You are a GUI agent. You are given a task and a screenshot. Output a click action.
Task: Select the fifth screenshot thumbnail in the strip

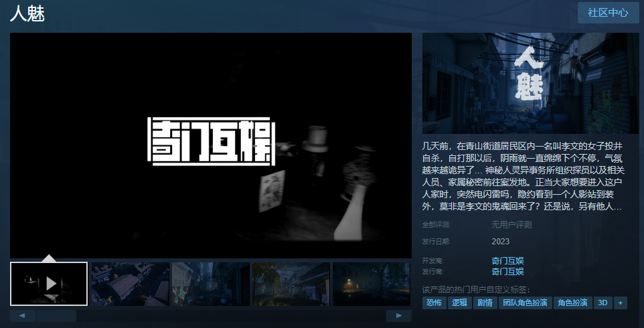[371, 283]
